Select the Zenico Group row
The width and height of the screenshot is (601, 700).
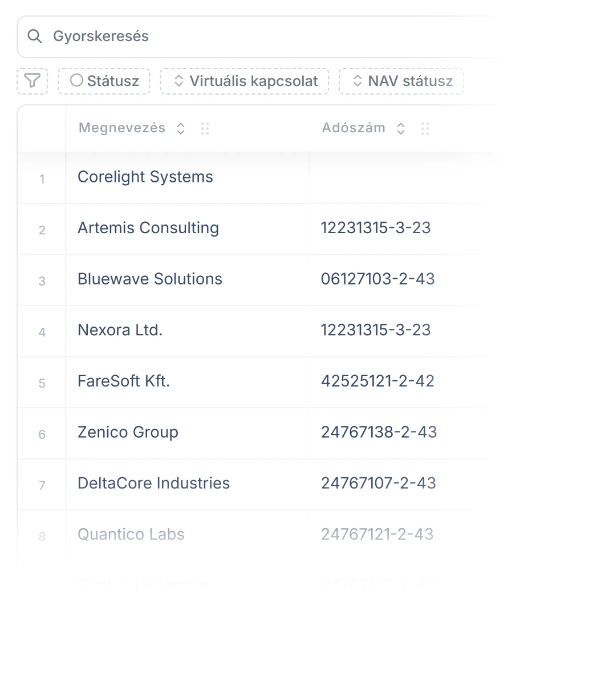128,433
